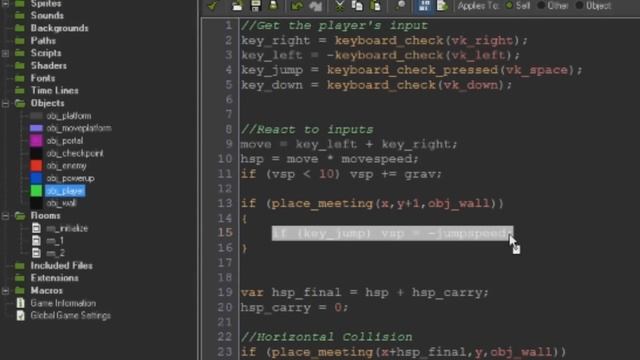640x360 pixels.
Task: Open Global Game Settings
Action: [x=70, y=316]
